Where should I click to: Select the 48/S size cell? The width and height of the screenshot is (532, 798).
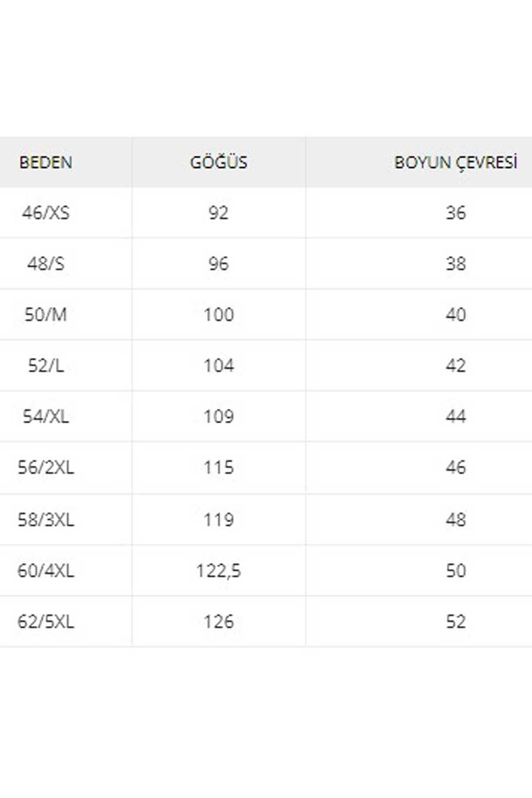[46, 264]
